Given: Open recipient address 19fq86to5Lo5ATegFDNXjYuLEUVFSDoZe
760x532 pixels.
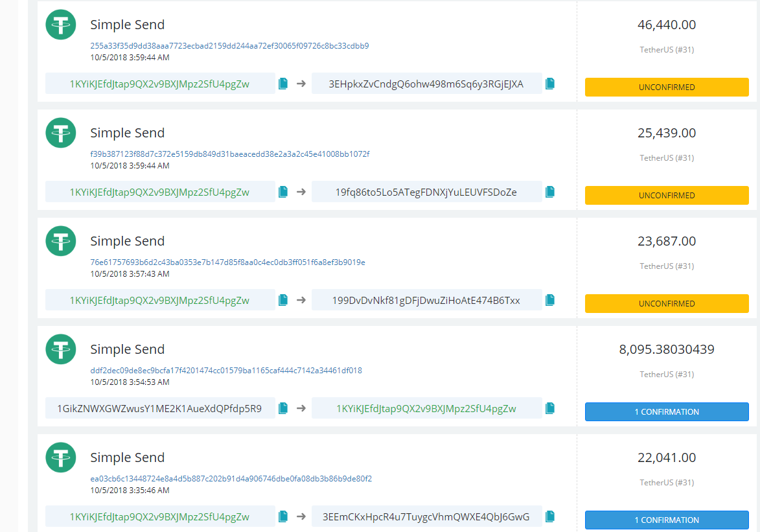Looking at the screenshot, I should [426, 192].
